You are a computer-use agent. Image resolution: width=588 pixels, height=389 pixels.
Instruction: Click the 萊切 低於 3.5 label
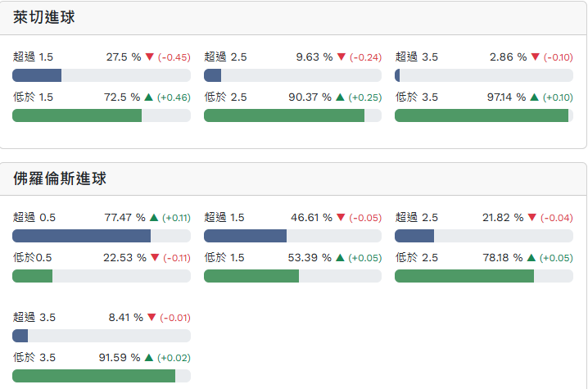[x=417, y=97]
